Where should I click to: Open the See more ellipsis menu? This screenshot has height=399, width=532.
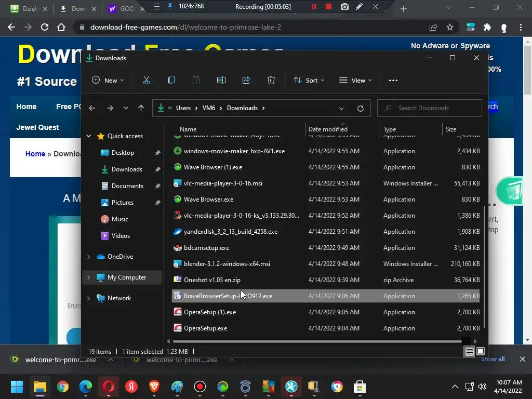[393, 81]
